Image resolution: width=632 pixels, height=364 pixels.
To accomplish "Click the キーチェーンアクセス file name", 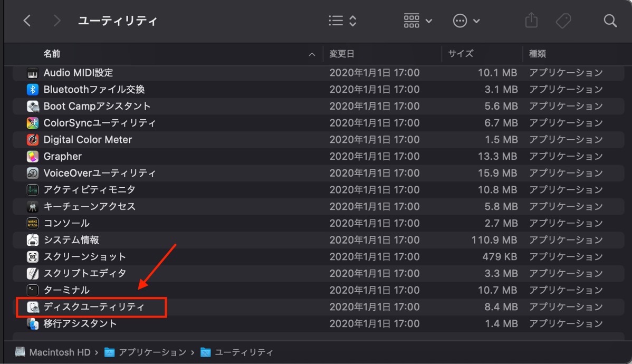I will tap(89, 206).
